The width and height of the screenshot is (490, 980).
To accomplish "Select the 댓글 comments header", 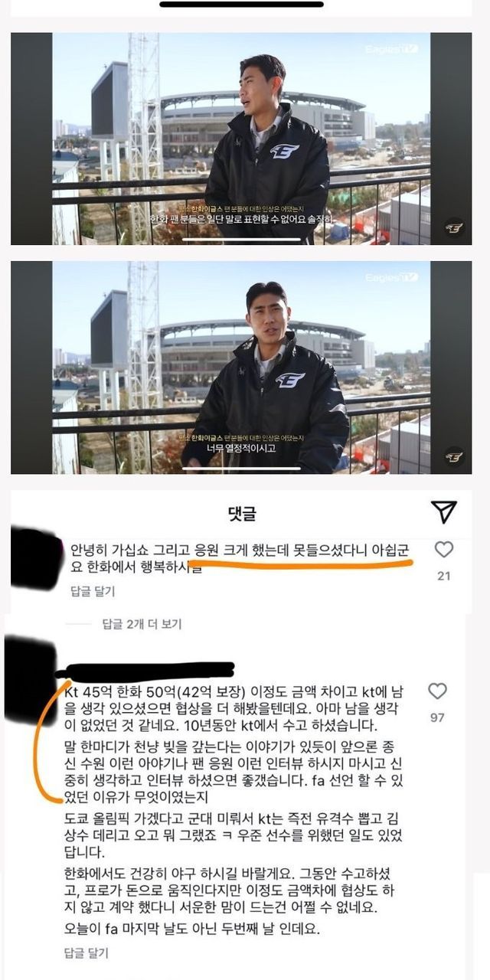I will (241, 513).
